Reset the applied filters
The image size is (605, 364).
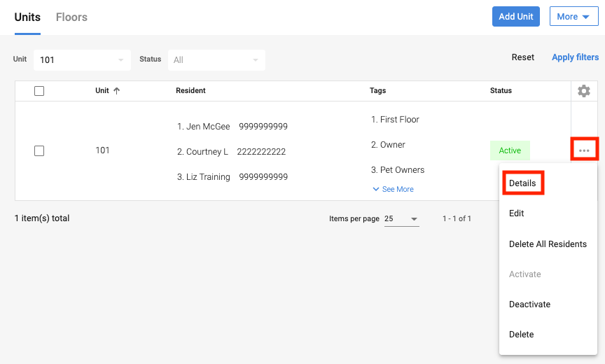pos(522,57)
